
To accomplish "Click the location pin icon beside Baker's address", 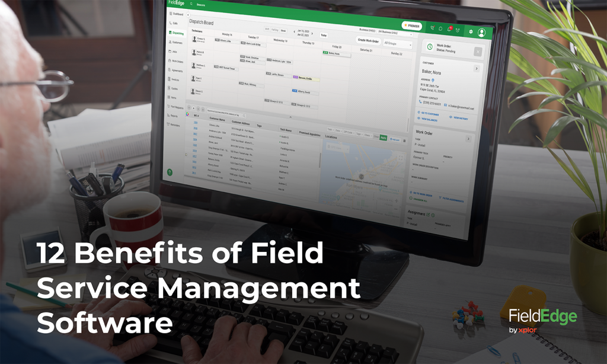I will 433,79.
